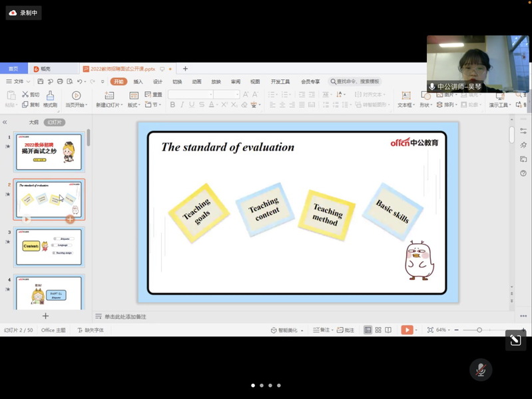Viewport: 532px width, 399px height.
Task: Start slideshow with orange play button in status bar
Action: pyautogui.click(x=406, y=330)
